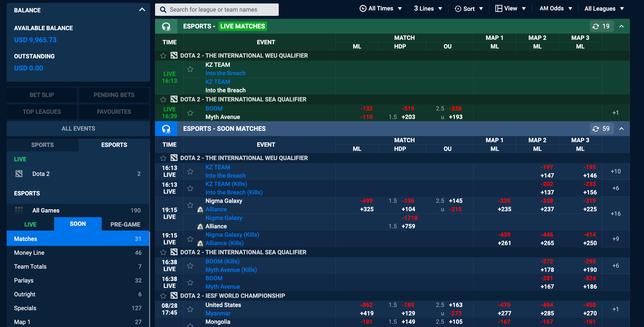Collapse the Balance panel
The height and width of the screenshot is (327, 644).
(x=142, y=10)
